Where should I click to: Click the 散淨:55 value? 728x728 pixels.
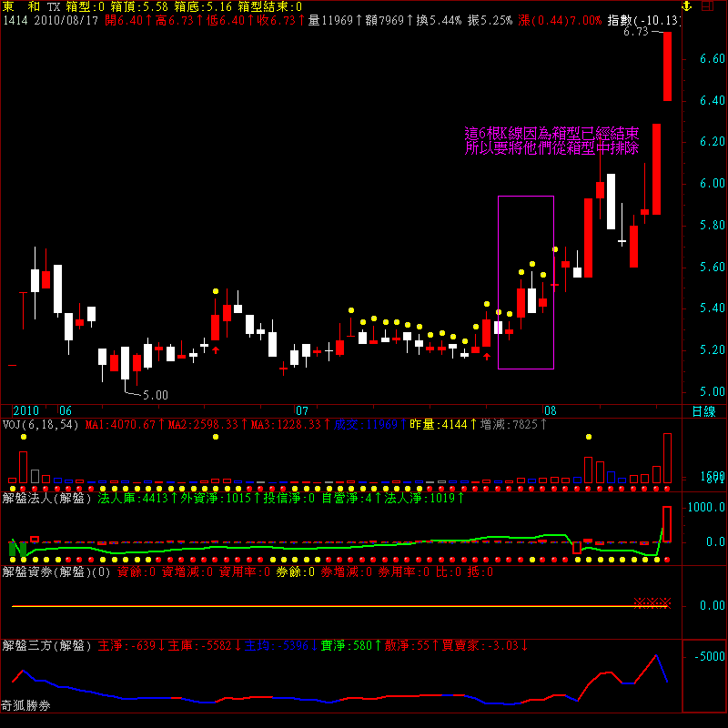pos(407,646)
